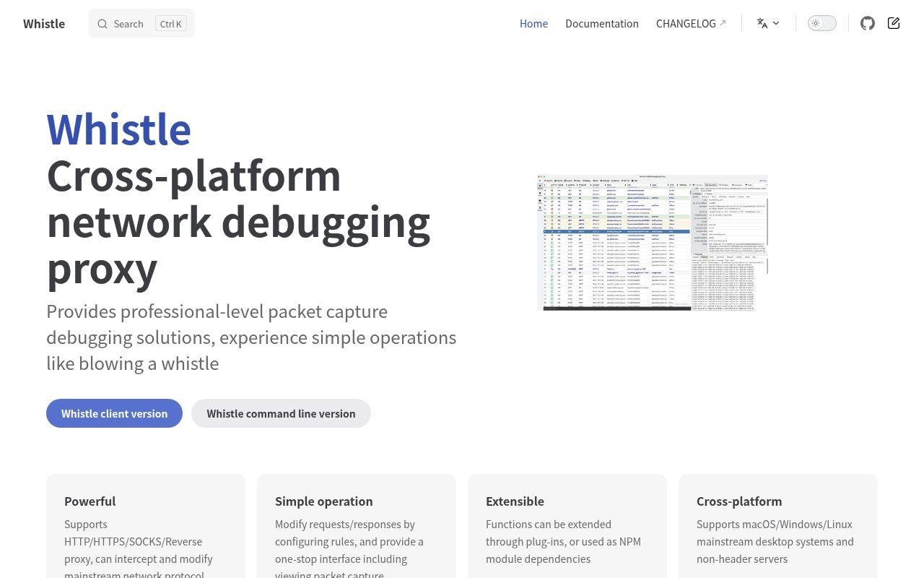Toggle the dark/light appearance switch

click(x=822, y=23)
